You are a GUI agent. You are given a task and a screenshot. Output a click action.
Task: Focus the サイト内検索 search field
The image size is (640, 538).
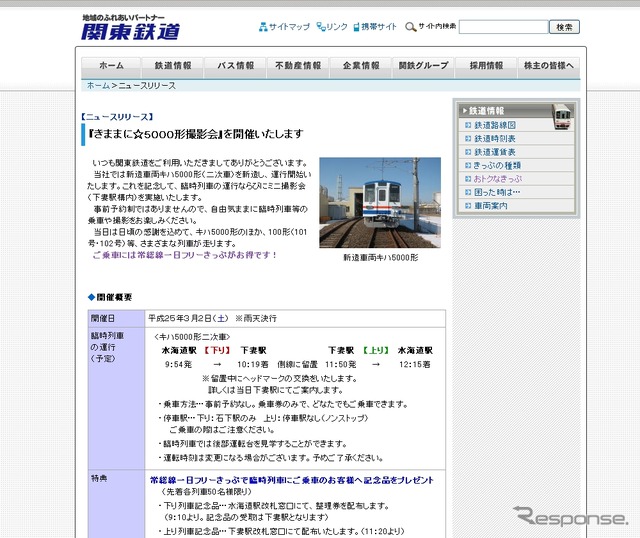pos(504,27)
